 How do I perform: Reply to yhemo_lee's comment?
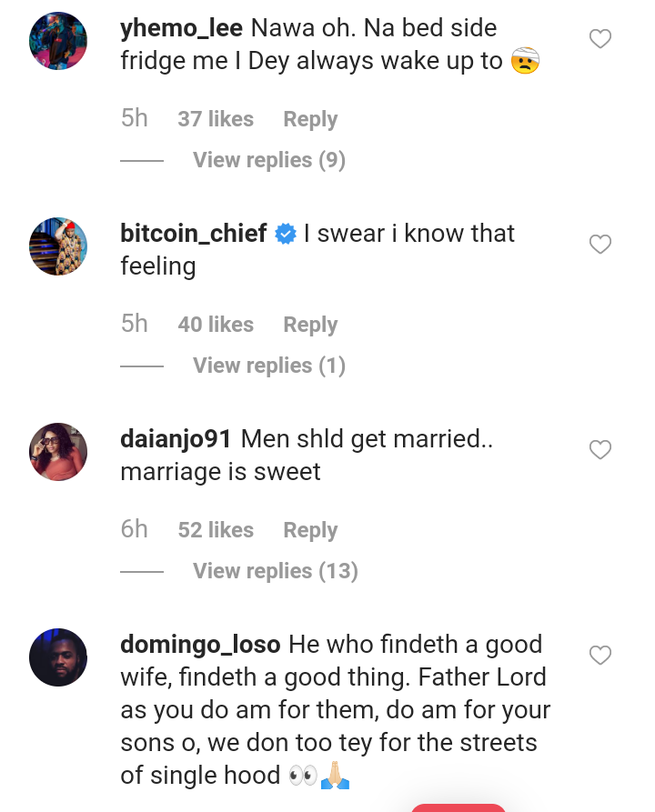coord(310,119)
